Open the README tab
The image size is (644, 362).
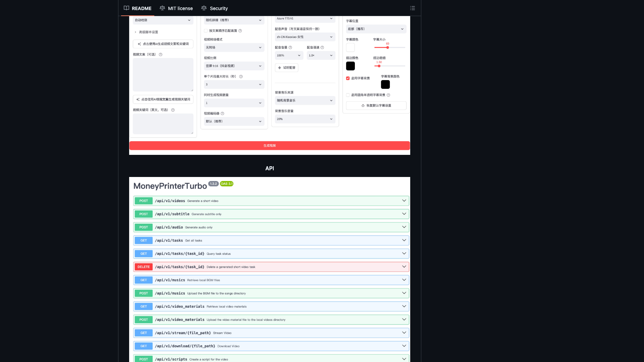click(138, 8)
